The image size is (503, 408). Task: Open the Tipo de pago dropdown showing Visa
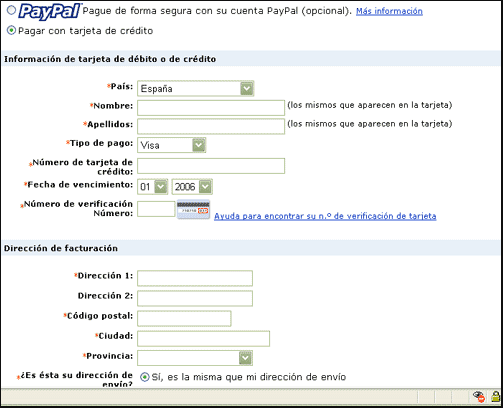tap(171, 145)
